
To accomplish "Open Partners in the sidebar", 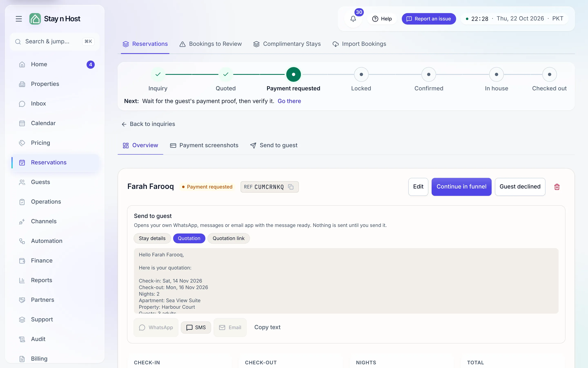I will click(55, 300).
